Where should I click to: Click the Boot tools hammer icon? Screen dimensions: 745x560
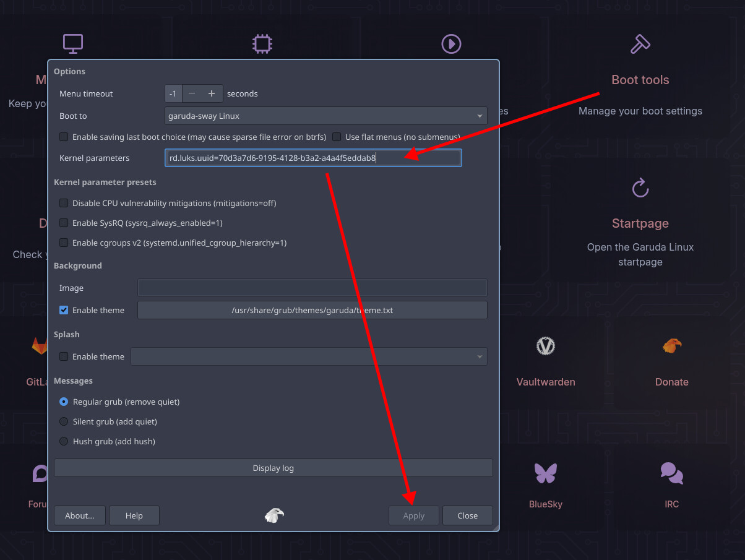tap(640, 44)
